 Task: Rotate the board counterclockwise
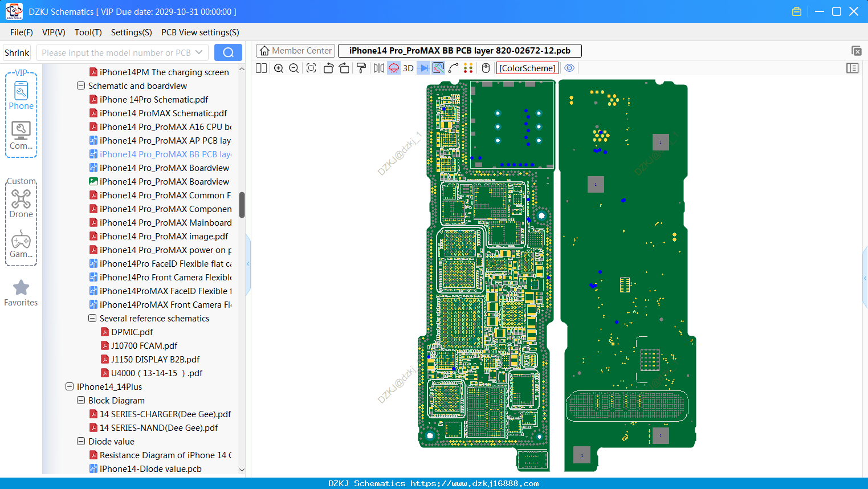pos(328,68)
